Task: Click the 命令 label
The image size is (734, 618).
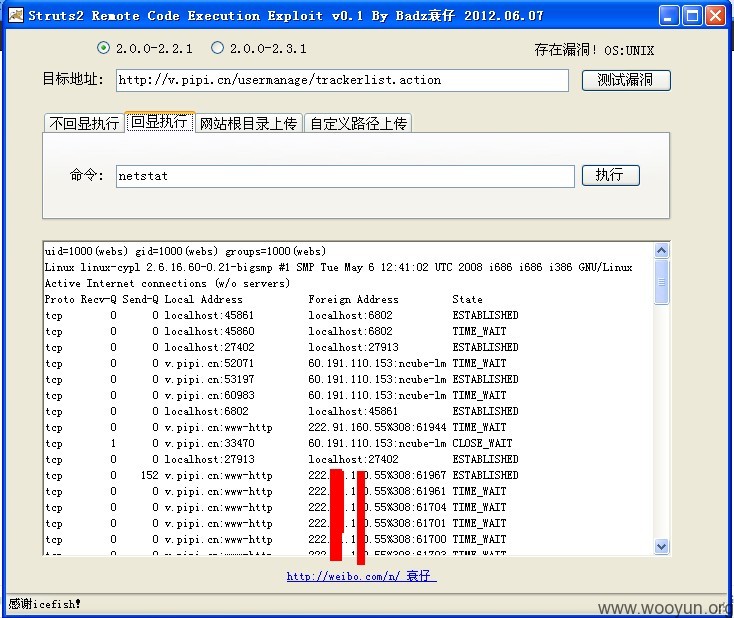Action: (x=87, y=175)
